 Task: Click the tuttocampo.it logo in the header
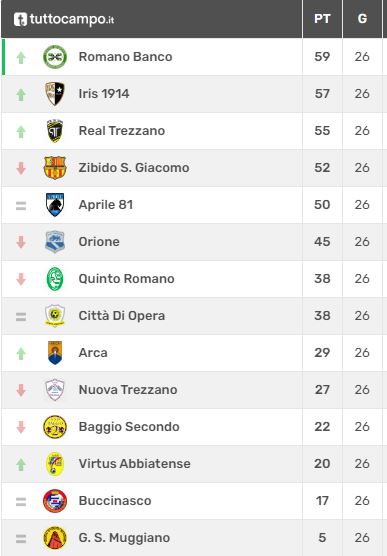64,19
